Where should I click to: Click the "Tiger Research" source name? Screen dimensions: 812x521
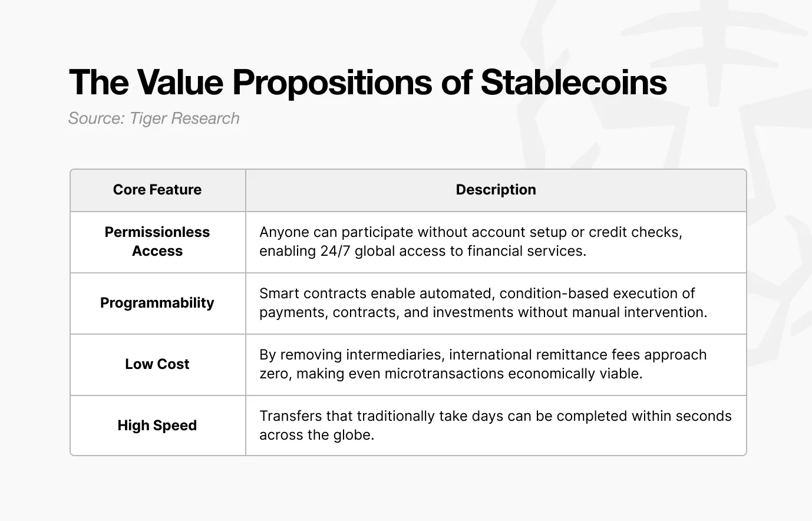pyautogui.click(x=184, y=118)
